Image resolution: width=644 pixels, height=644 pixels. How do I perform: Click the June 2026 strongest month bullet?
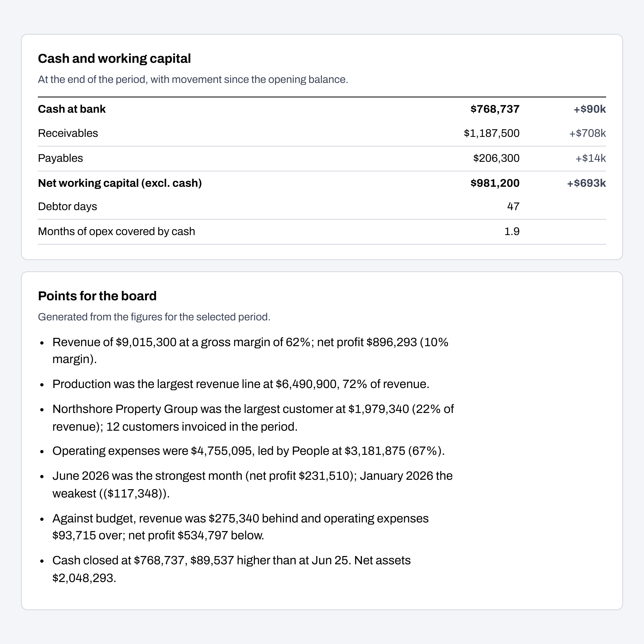[x=252, y=485]
